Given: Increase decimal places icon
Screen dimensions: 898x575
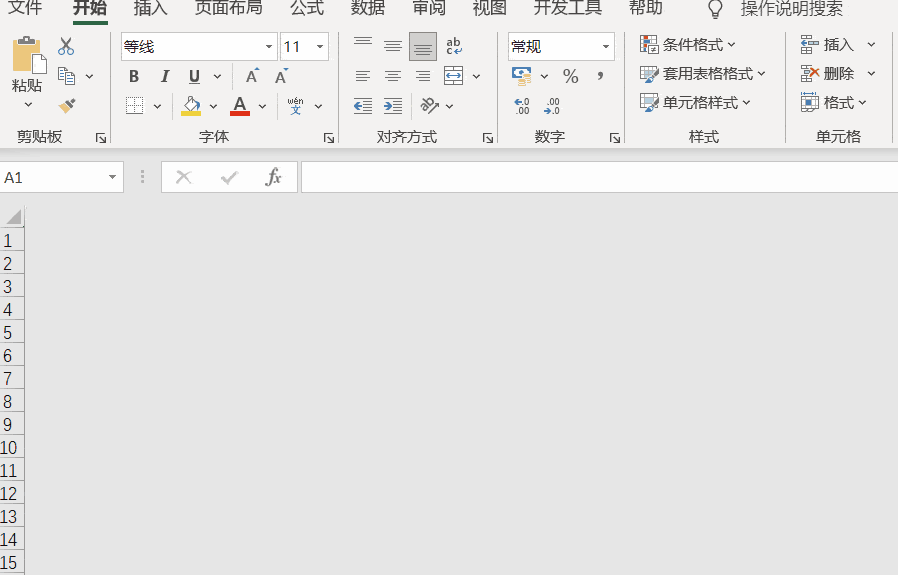Looking at the screenshot, I should (522, 106).
